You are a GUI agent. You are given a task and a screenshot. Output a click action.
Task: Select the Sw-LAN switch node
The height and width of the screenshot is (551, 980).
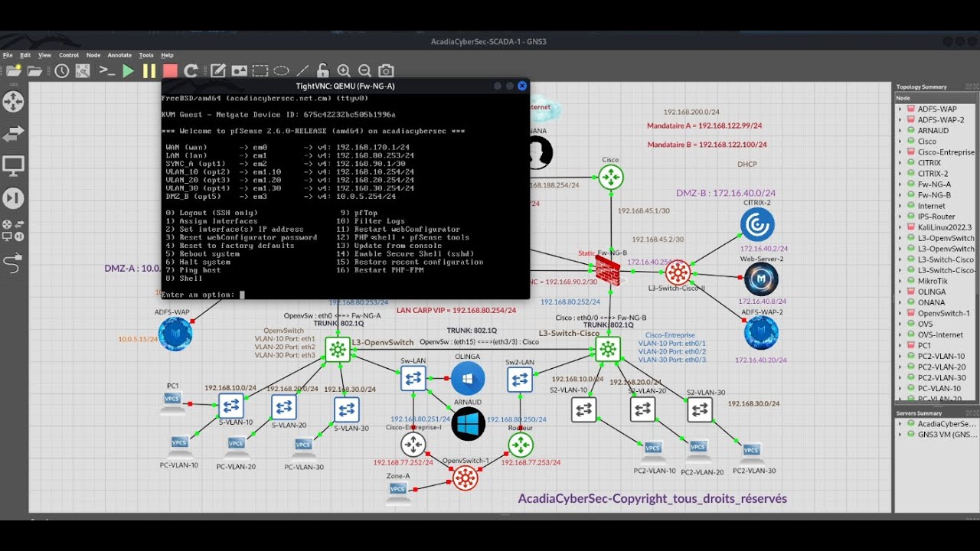(x=413, y=378)
